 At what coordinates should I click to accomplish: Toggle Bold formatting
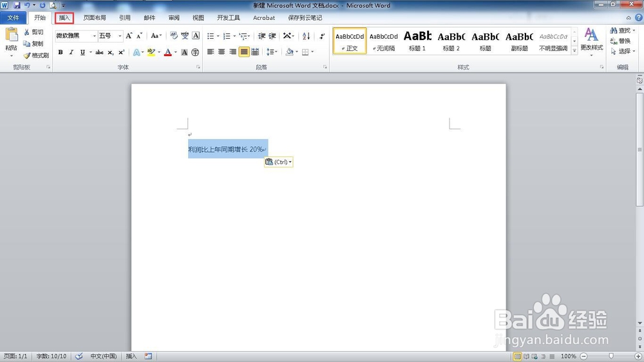61,52
